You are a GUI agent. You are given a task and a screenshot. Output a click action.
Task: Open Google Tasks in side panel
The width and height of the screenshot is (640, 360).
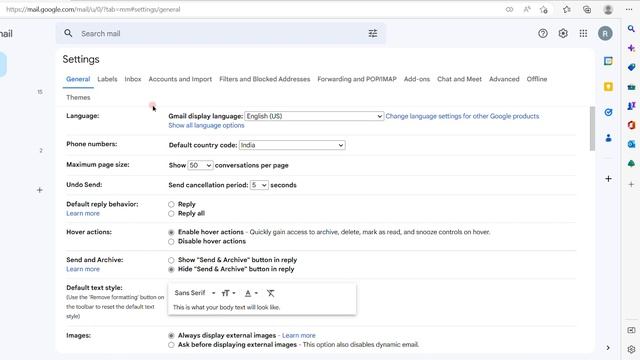point(608,112)
